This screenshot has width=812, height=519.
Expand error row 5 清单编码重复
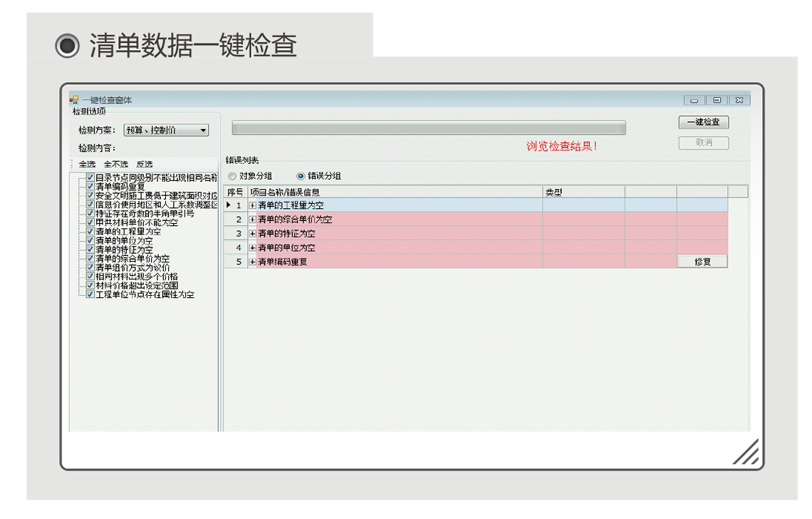click(x=253, y=262)
